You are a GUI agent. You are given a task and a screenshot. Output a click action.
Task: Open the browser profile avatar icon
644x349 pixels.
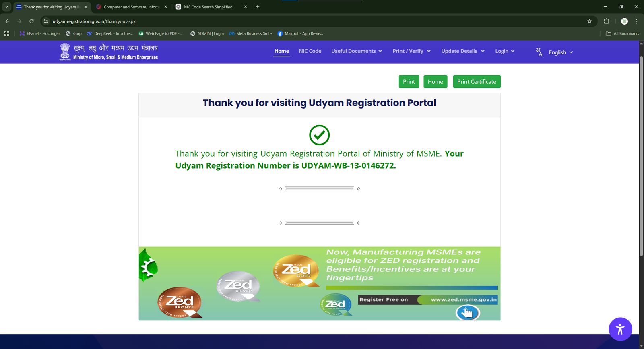(x=624, y=21)
